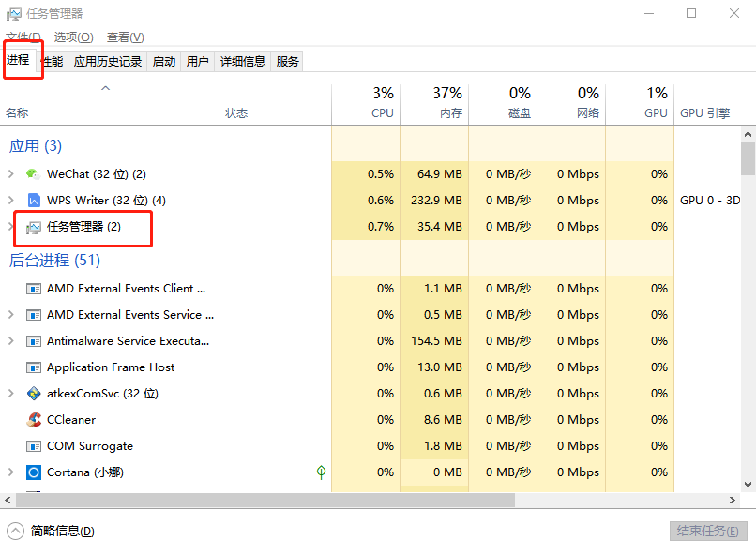Image resolution: width=756 pixels, height=554 pixels.
Task: Open the 选项 menu
Action: click(x=73, y=37)
